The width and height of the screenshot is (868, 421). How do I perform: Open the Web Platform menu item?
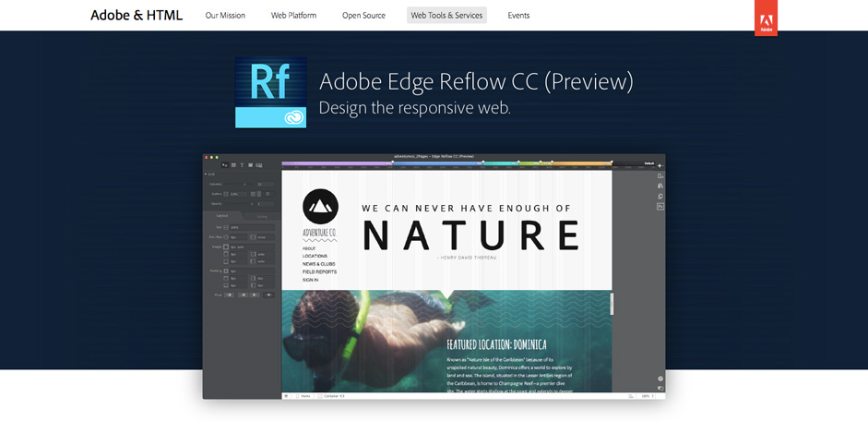(293, 16)
